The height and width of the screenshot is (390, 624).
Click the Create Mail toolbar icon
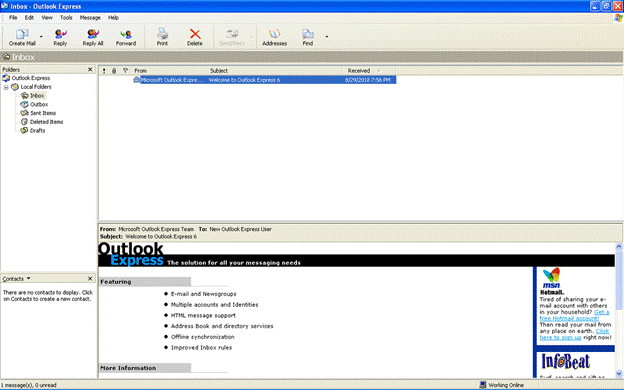(22, 34)
